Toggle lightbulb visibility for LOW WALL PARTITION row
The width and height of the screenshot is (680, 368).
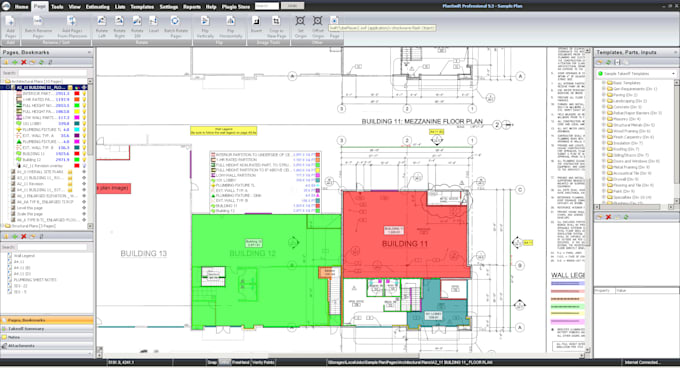(x=84, y=117)
